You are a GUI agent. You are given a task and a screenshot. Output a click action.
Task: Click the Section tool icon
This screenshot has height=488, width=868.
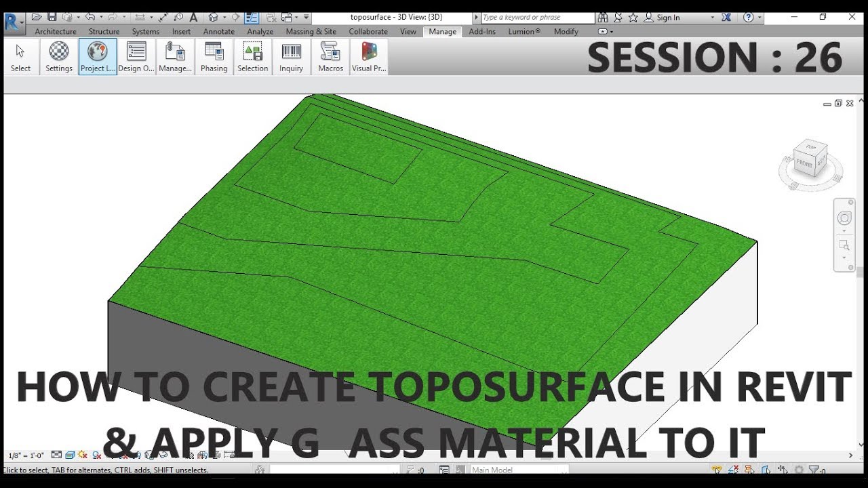[x=235, y=17]
